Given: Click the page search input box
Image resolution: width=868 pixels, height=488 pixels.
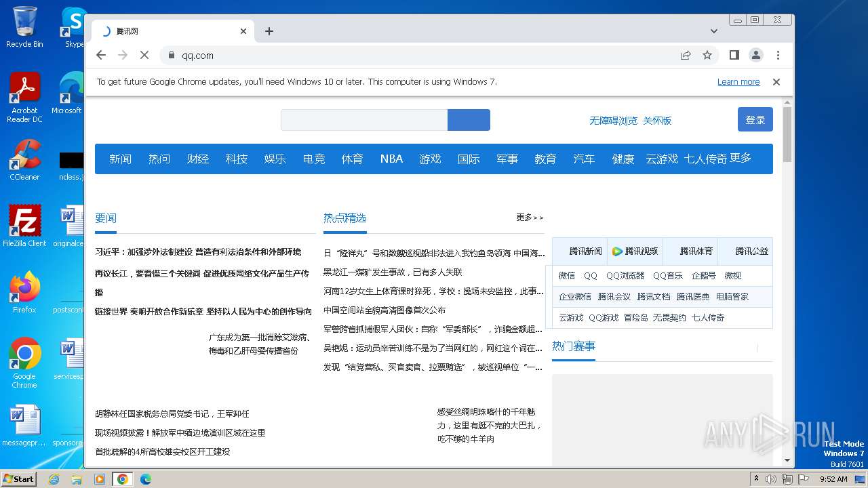Looking at the screenshot, I should (364, 120).
